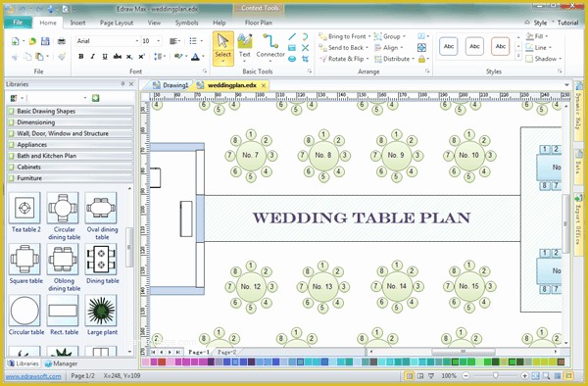Open the File menu
The width and height of the screenshot is (588, 386).
point(18,23)
